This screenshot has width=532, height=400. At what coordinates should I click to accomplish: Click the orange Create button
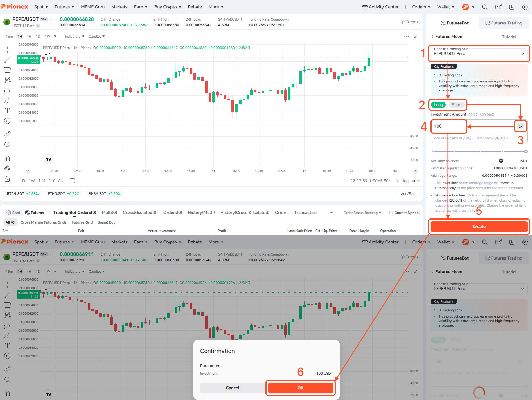479,227
